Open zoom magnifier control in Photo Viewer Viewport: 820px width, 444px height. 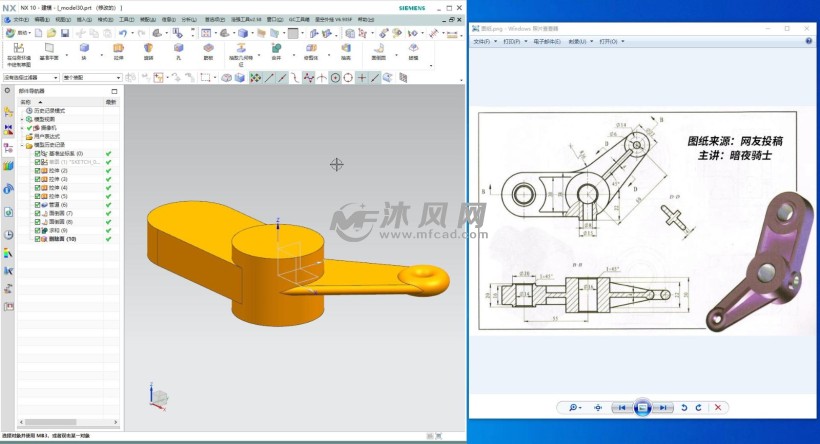575,407
